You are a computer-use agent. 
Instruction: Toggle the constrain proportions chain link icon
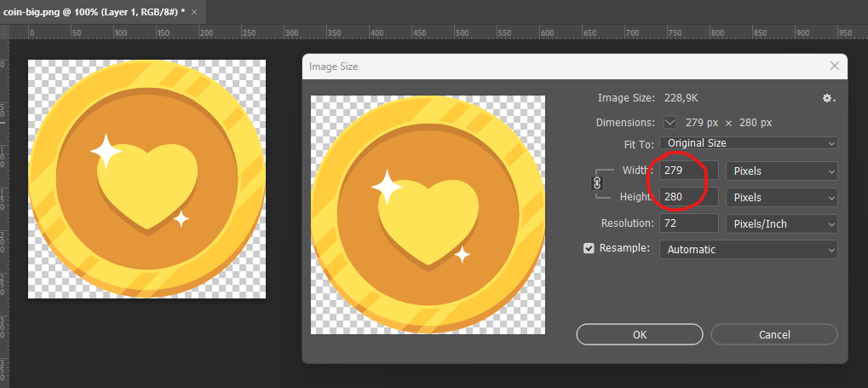click(x=597, y=182)
